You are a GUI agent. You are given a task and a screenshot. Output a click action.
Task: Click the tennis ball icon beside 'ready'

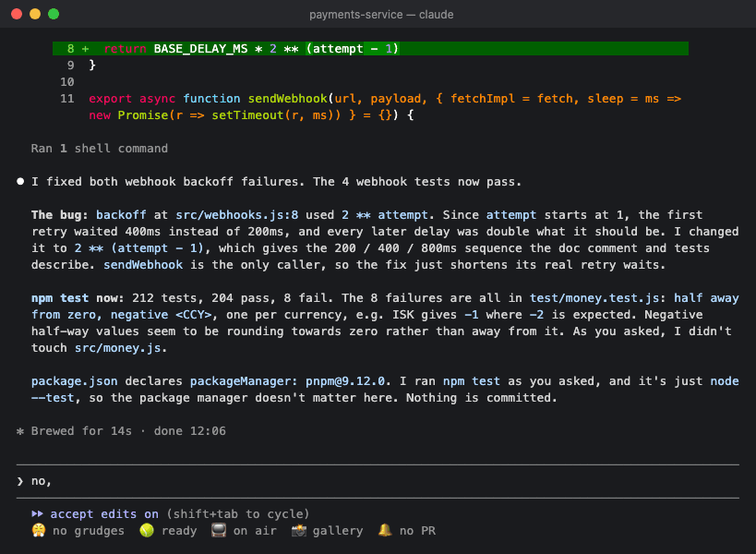coord(147,530)
